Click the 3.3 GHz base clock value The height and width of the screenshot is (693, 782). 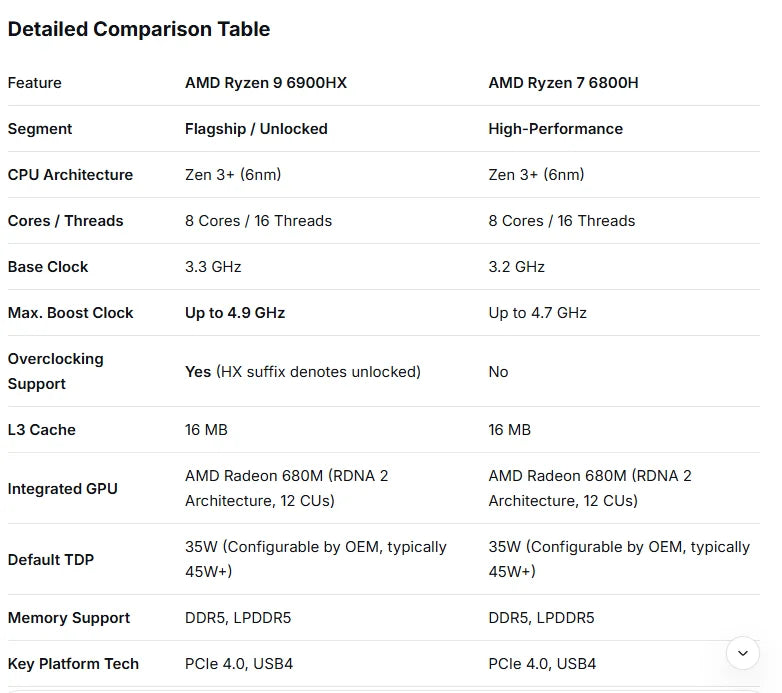point(213,267)
